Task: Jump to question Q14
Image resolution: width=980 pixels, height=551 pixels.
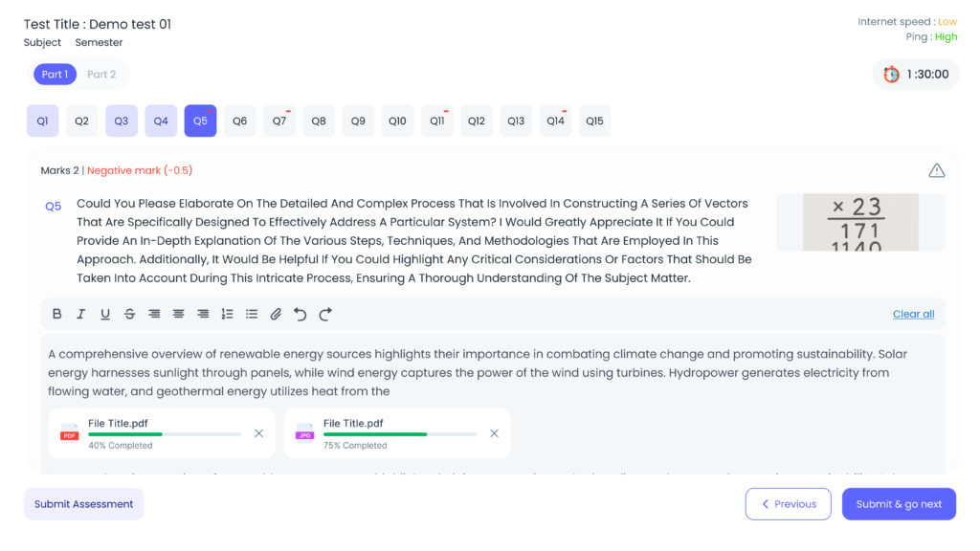Action: [555, 121]
